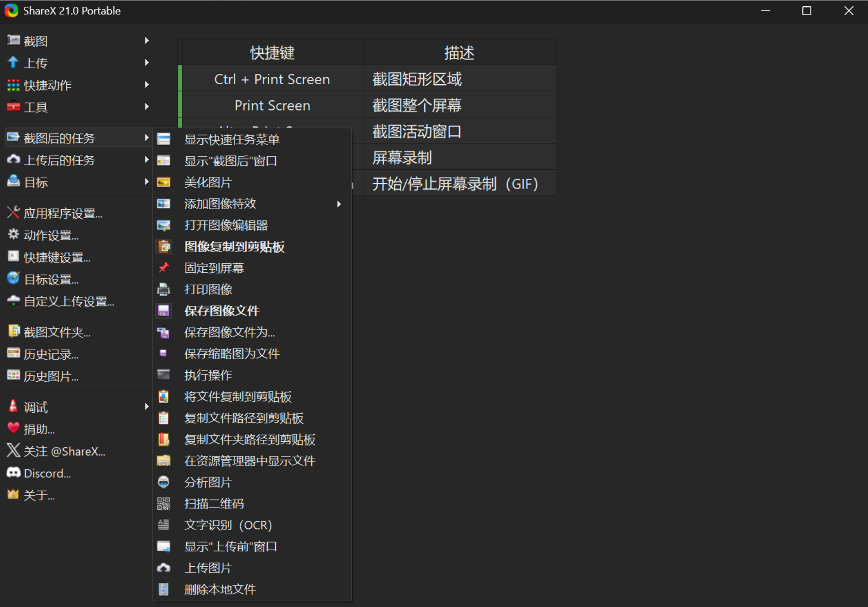Screen dimensions: 868x607
Task: Toggle 保存图像文件 after-capture task
Action: coord(252,310)
